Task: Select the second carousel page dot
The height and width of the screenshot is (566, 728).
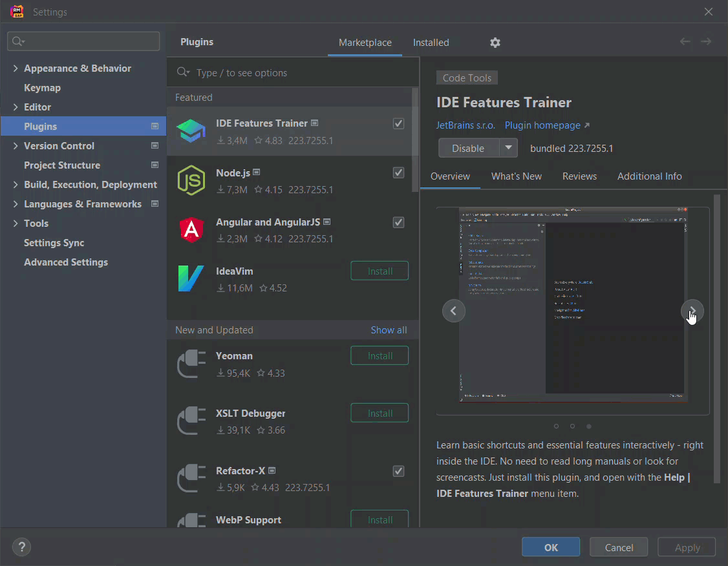Action: click(x=572, y=426)
